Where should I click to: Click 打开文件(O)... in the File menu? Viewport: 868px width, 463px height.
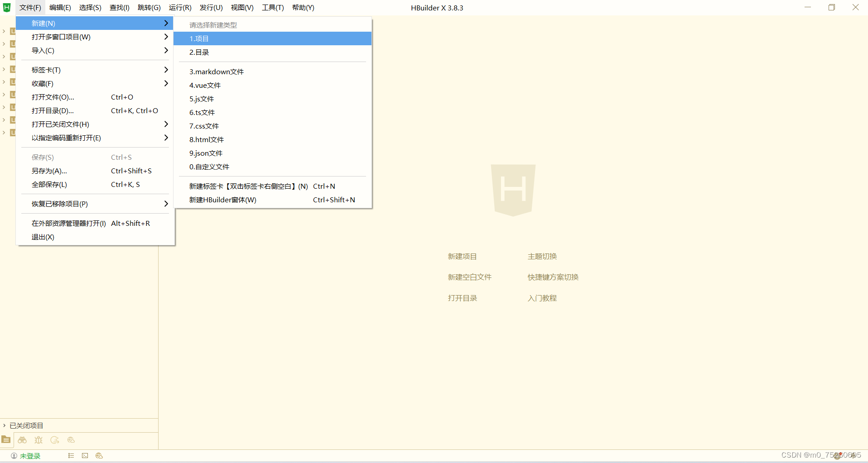tap(95, 97)
